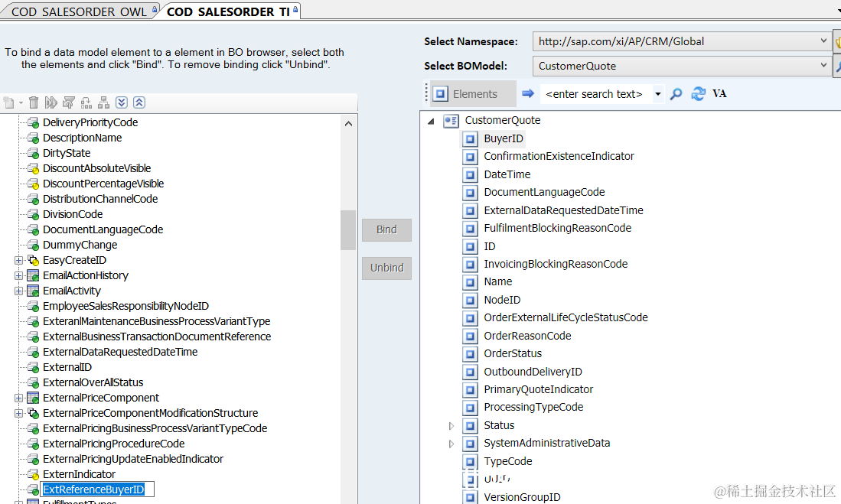Click the expand all double-down chevron icon
841x504 pixels.
[122, 102]
